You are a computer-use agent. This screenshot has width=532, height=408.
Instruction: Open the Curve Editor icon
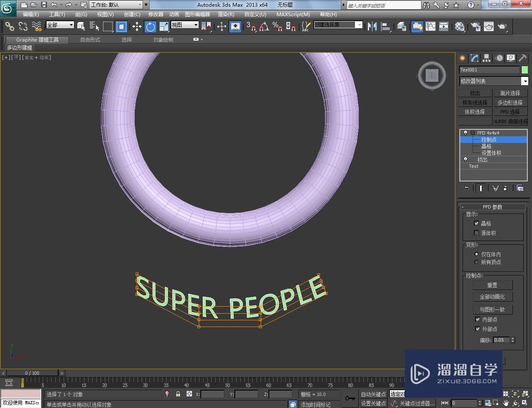click(431, 27)
